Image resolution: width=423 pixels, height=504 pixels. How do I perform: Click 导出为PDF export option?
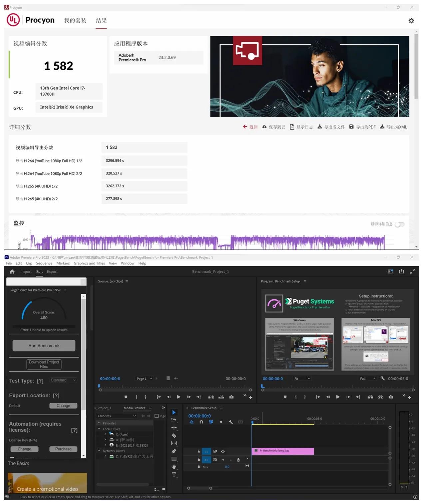point(362,127)
